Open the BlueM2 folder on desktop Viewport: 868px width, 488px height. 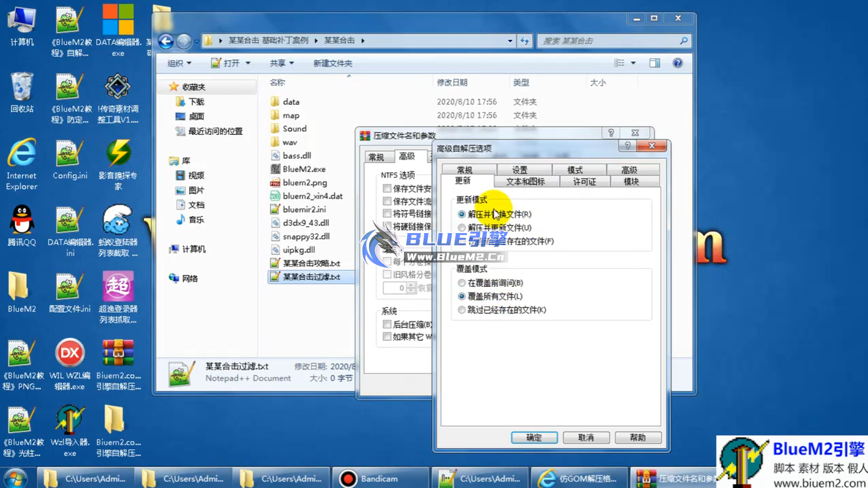pyautogui.click(x=22, y=292)
